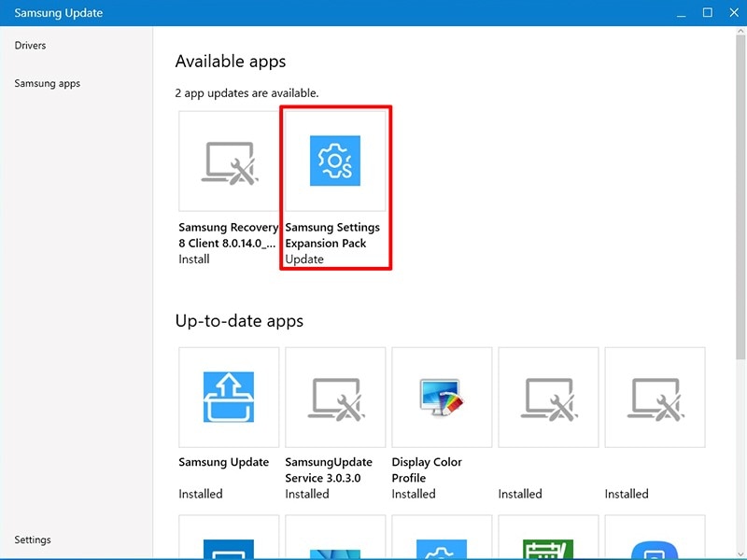Click the "Samsung Settings Expansion Pack" name text

[x=332, y=235]
